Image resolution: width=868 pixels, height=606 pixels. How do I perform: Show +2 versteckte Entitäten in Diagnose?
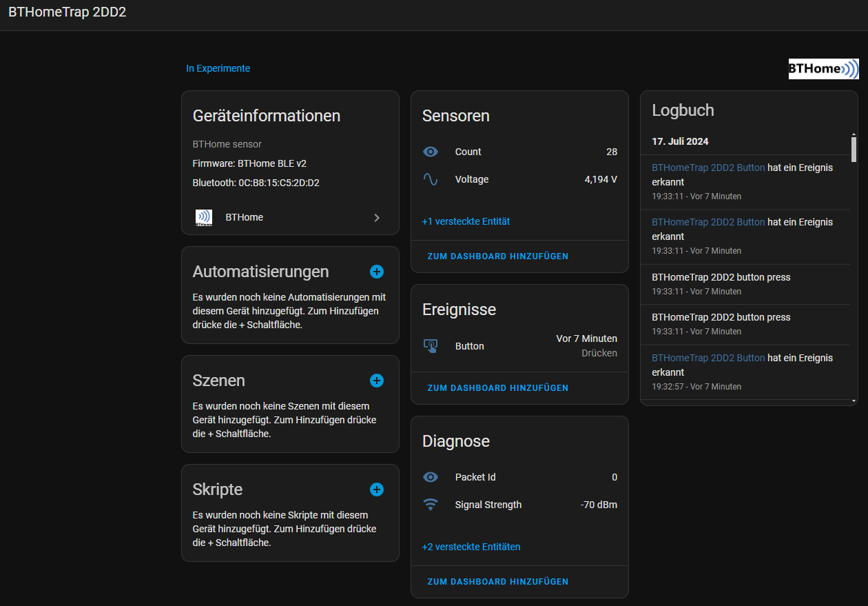(x=471, y=547)
